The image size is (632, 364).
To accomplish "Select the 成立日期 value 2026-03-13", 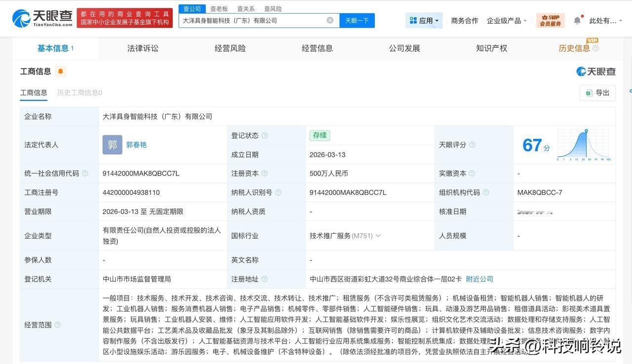I will pos(327,154).
